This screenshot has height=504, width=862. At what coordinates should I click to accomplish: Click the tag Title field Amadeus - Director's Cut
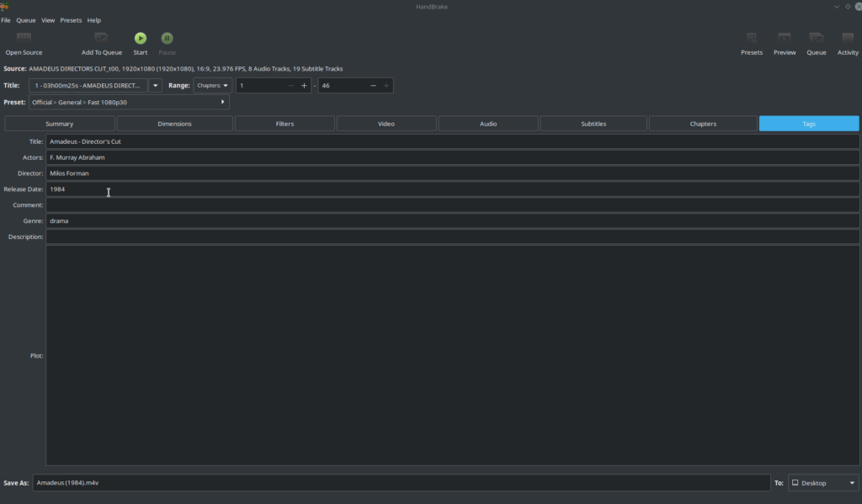pos(452,141)
